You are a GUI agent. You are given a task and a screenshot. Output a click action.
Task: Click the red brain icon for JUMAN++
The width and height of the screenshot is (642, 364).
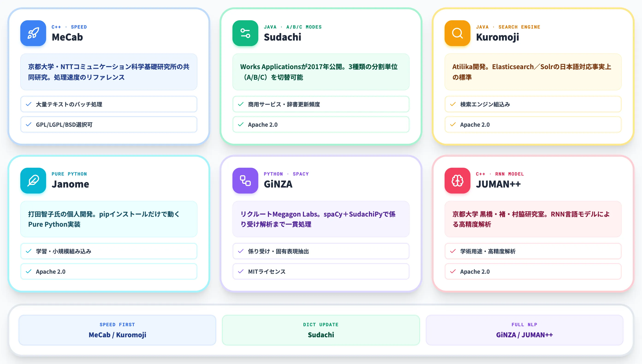457,180
